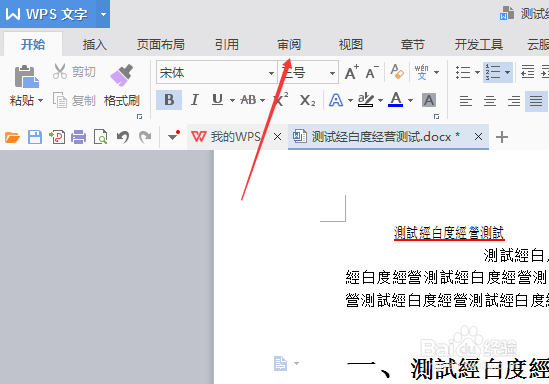The height and width of the screenshot is (384, 549).
Task: Toggle Underline formatting
Action: click(x=217, y=100)
